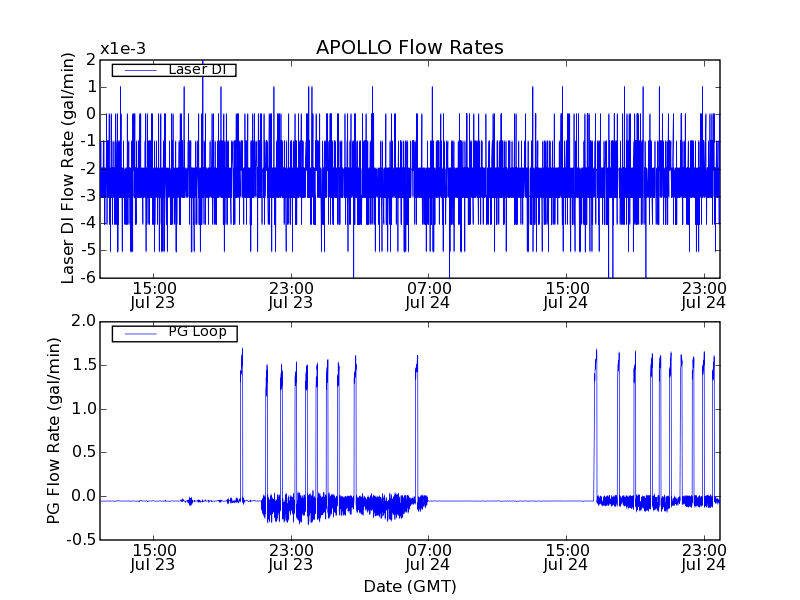Screen dimensions: 800x600
Task: Click the -3 y-axis tick on Laser DI plot
Action: [x=86, y=195]
